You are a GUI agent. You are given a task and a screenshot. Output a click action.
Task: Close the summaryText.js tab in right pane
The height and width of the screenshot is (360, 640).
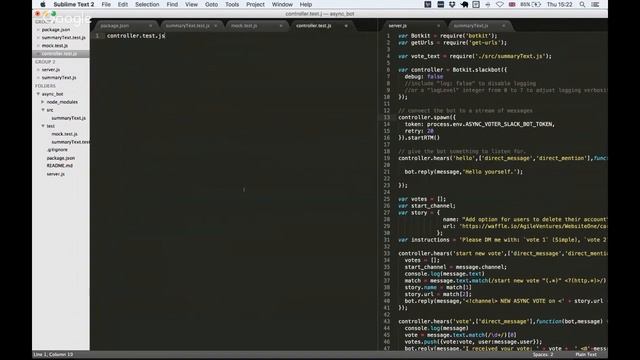(504, 26)
